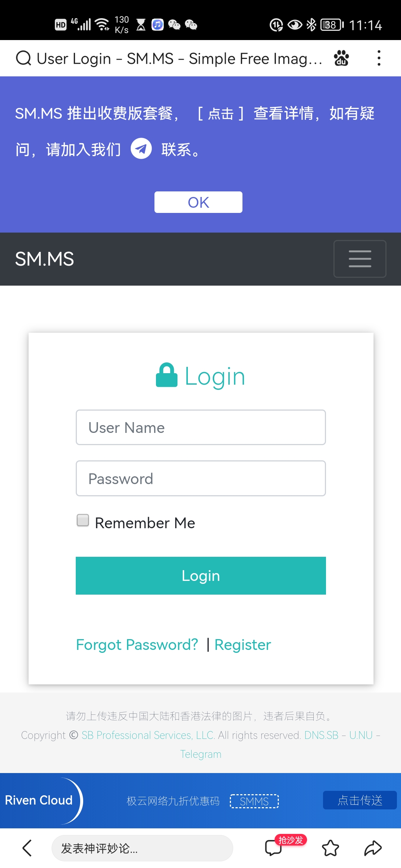
Task: Expand the SM.MS hamburger navigation menu
Action: (x=360, y=259)
